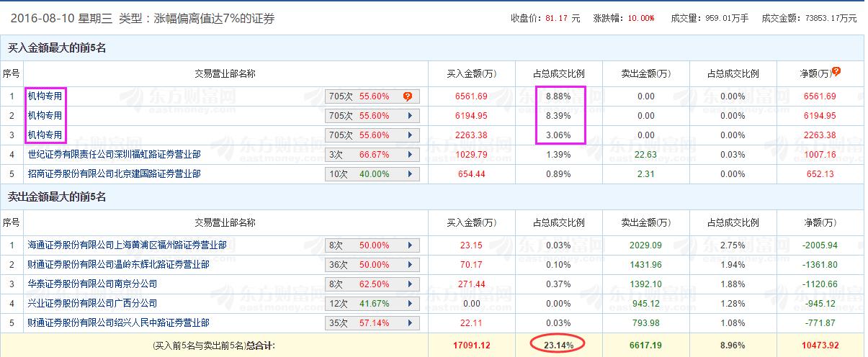This screenshot has width=868, height=357.
Task: Expand the arrow next to 8次 50.00%
Action: pyautogui.click(x=410, y=245)
